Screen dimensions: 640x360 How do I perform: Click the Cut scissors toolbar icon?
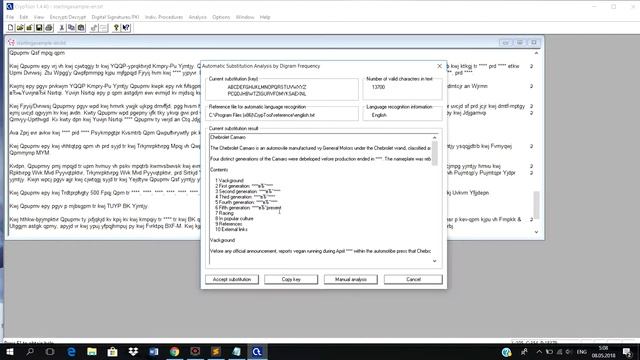(62, 28)
